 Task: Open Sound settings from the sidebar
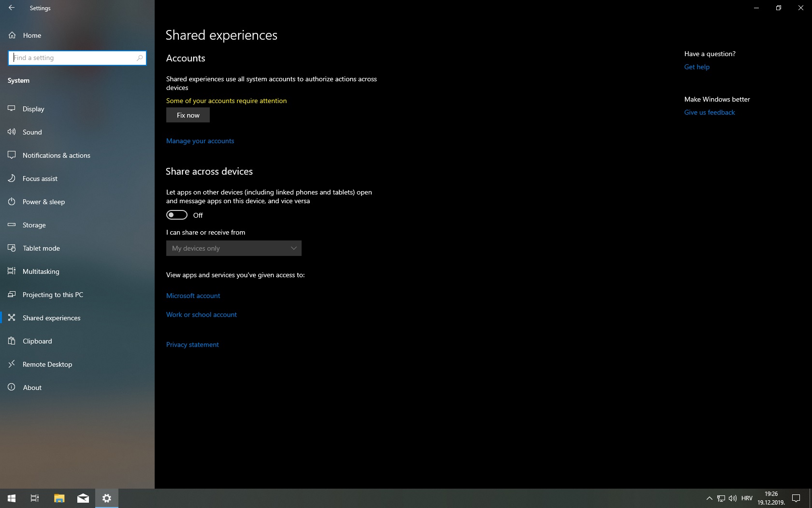coord(32,132)
